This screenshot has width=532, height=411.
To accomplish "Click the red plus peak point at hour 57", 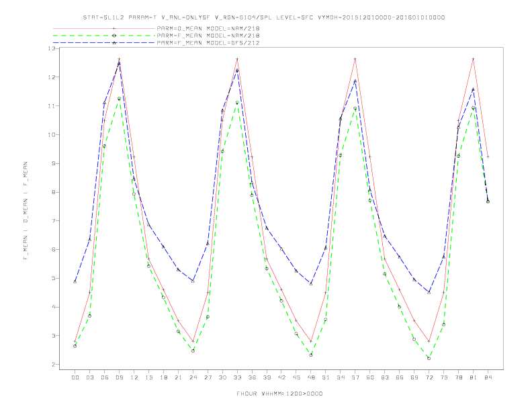I will (355, 59).
